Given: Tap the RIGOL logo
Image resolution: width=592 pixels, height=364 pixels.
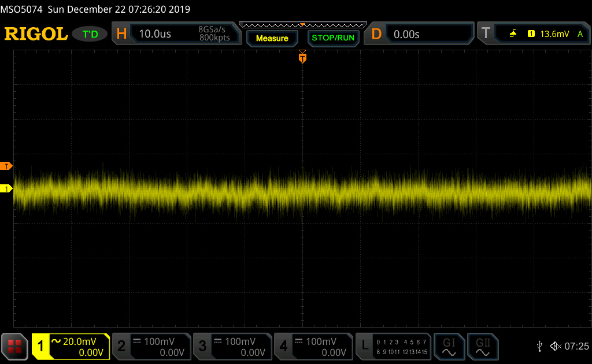Looking at the screenshot, I should coord(36,34).
